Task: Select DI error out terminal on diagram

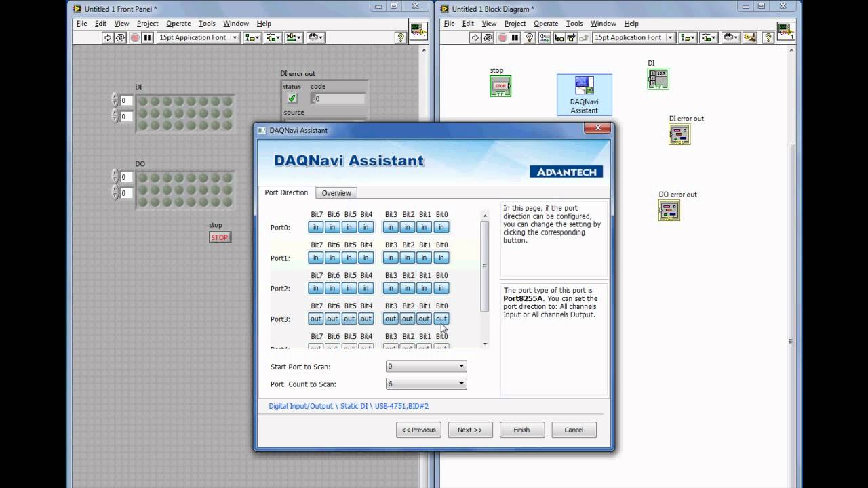Action: [x=679, y=134]
